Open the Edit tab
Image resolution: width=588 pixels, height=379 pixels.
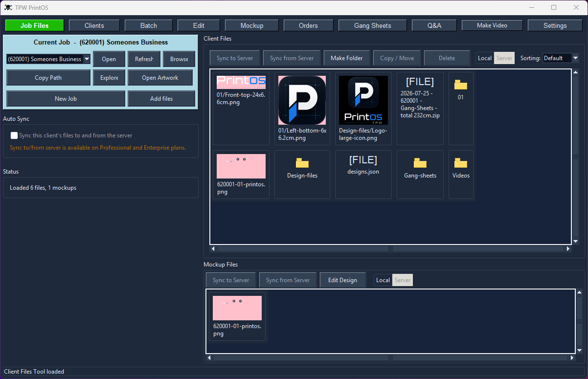(x=199, y=25)
